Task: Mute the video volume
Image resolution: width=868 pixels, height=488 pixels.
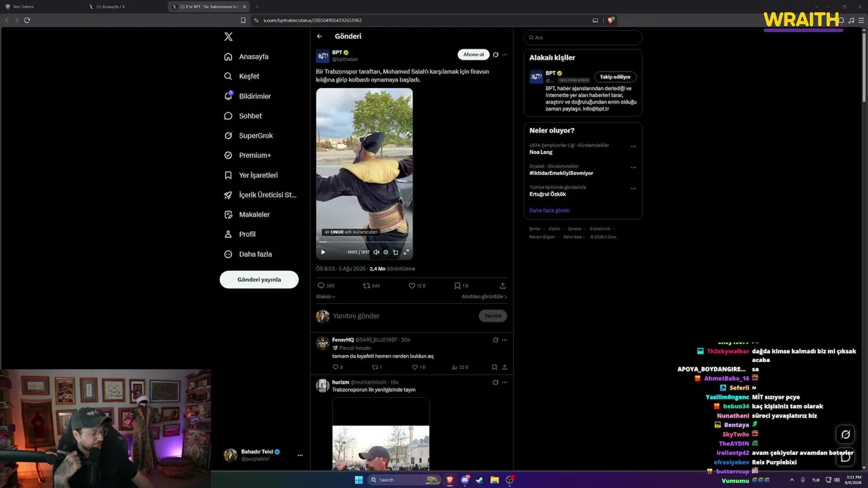Action: [x=376, y=252]
